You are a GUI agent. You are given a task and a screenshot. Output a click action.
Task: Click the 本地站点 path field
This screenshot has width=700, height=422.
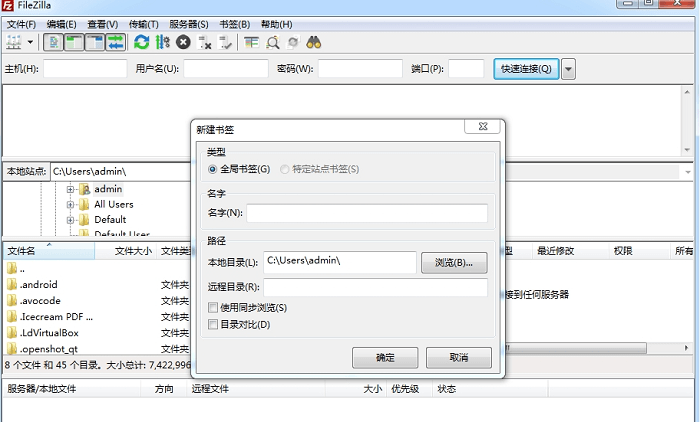click(x=121, y=171)
